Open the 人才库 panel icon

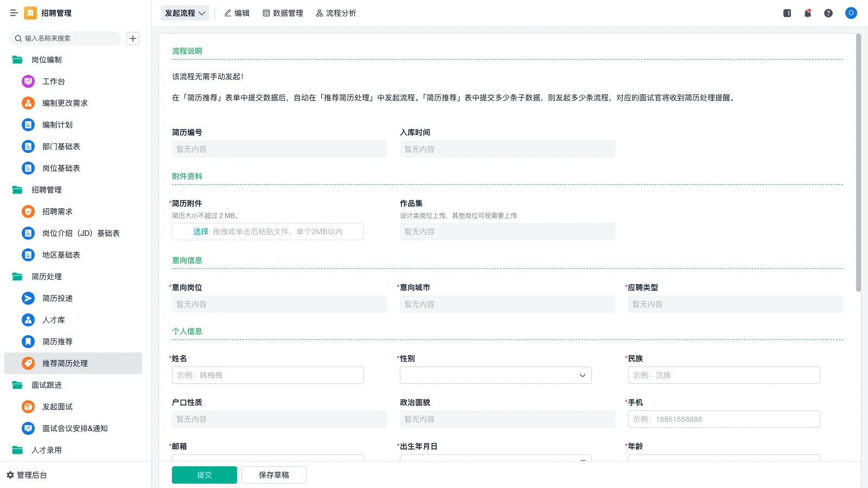(28, 320)
